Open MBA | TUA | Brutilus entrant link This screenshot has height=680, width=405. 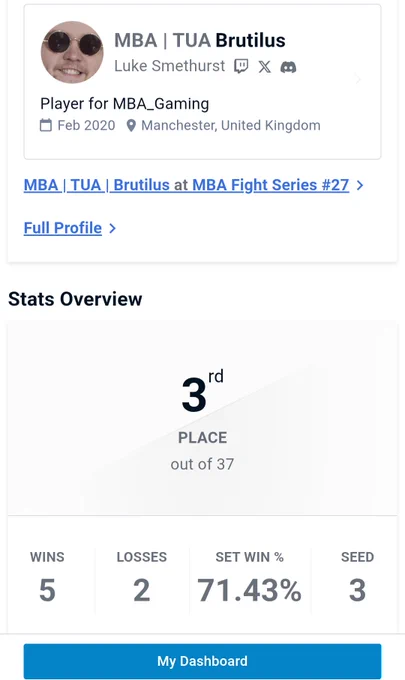click(97, 185)
